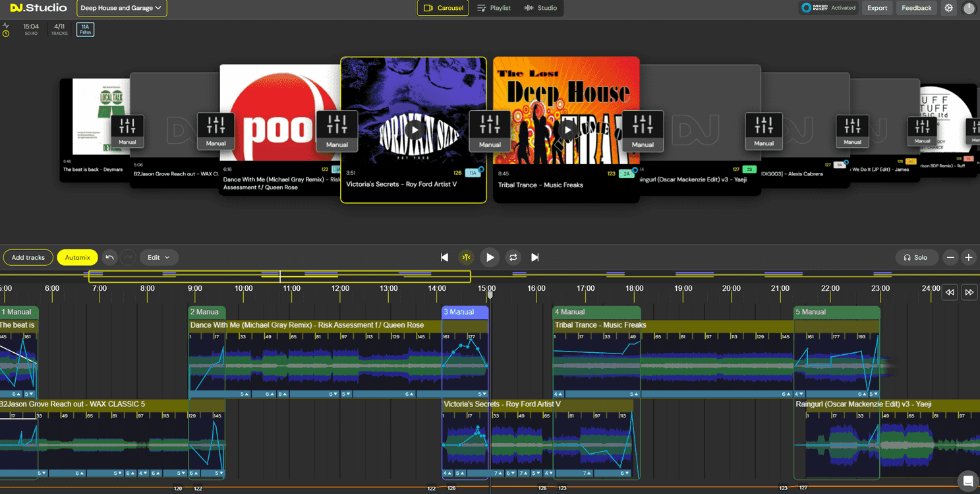The height and width of the screenshot is (494, 980).
Task: Toggle loop playback mode
Action: tap(513, 257)
